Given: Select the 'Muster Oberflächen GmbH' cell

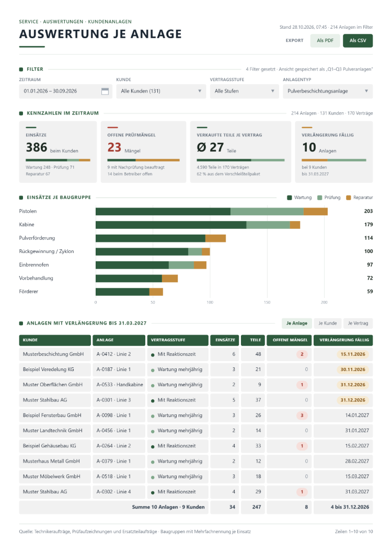Looking at the screenshot, I should coord(55,385).
